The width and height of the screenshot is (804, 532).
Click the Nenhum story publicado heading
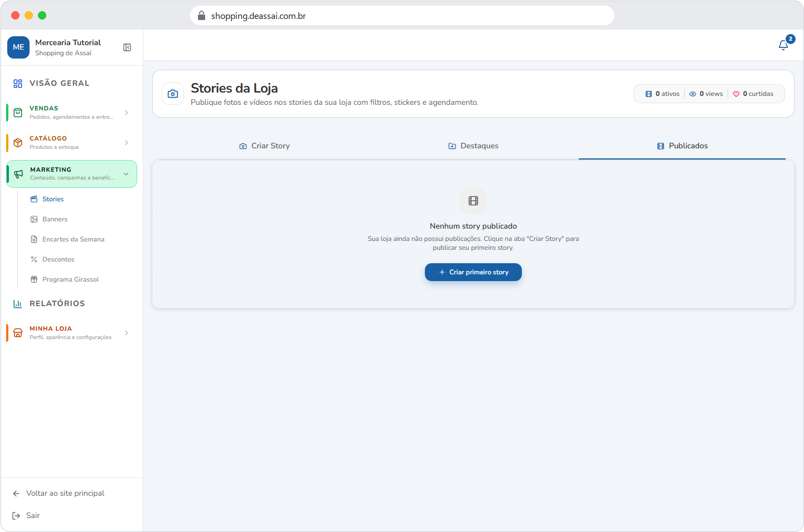pos(473,226)
